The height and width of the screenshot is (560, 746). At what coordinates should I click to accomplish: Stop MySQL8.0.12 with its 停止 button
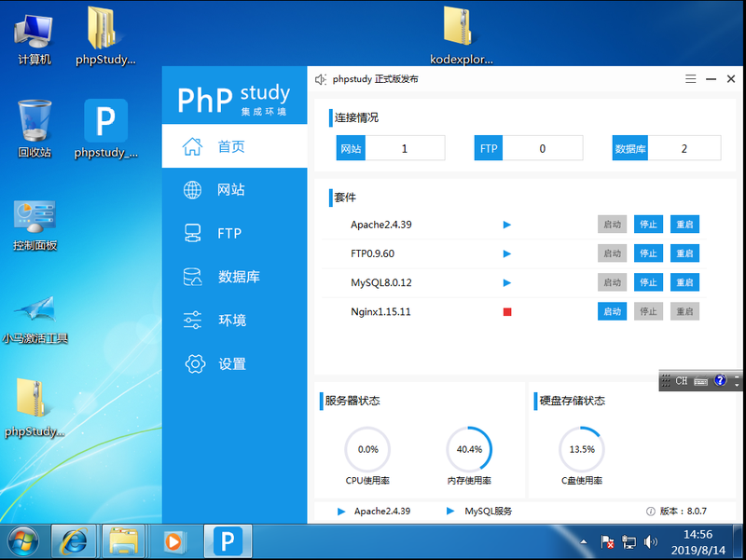[648, 282]
